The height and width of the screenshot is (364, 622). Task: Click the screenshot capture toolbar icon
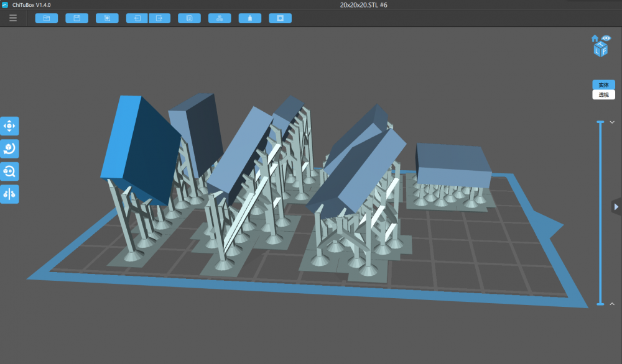coord(107,18)
